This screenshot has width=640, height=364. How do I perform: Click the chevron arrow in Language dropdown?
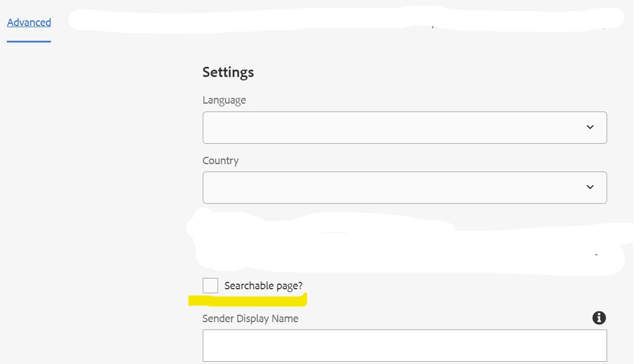coord(590,127)
